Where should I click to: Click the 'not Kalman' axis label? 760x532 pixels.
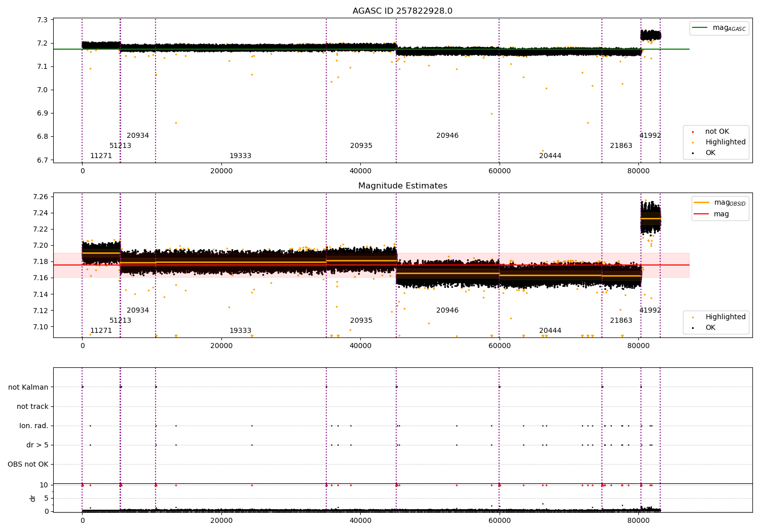28,388
